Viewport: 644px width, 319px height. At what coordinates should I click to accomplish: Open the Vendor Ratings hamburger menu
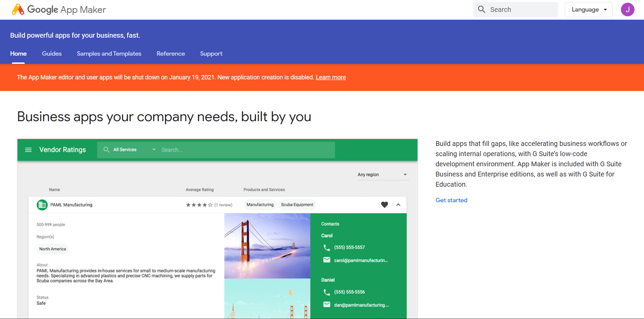[x=29, y=150]
